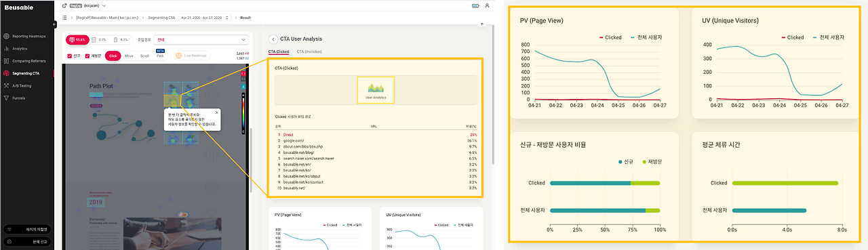This screenshot has width=868, height=250.
Task: Open Analytics in sidebar
Action: tap(20, 49)
